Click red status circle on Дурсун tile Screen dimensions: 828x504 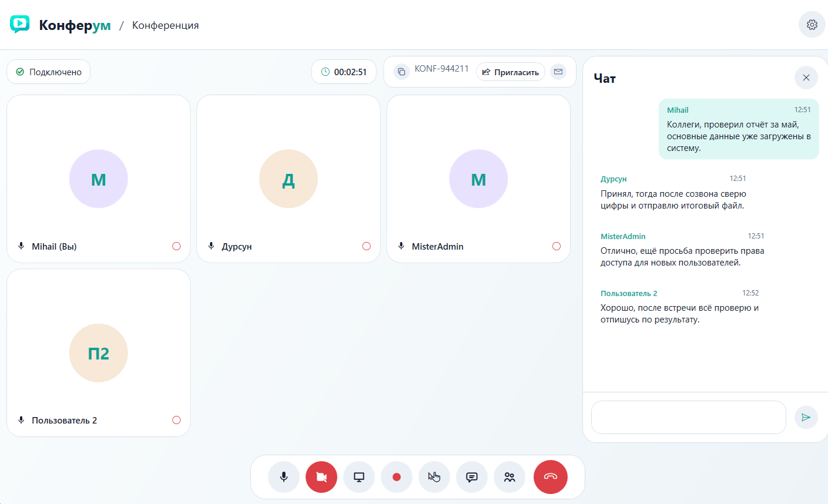point(367,246)
